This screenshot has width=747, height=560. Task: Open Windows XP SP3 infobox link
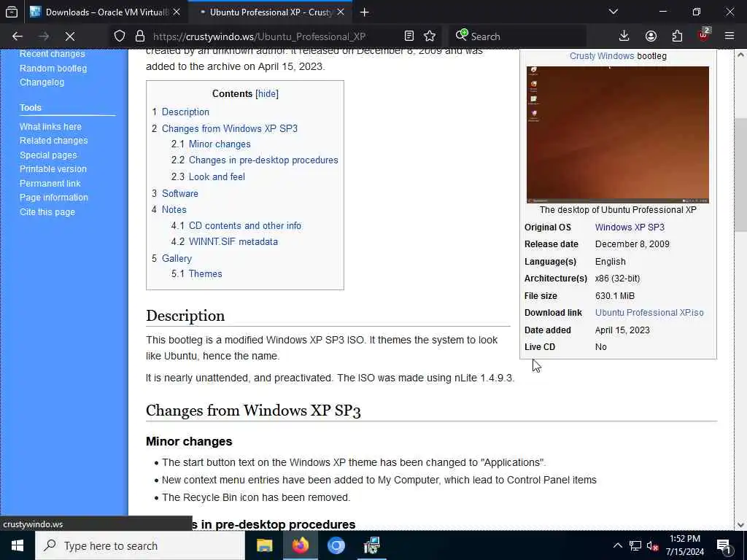(x=630, y=227)
